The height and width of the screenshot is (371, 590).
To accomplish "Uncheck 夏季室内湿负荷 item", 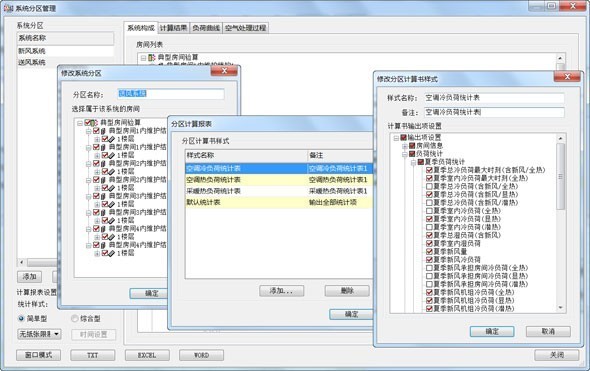I will tap(429, 243).
